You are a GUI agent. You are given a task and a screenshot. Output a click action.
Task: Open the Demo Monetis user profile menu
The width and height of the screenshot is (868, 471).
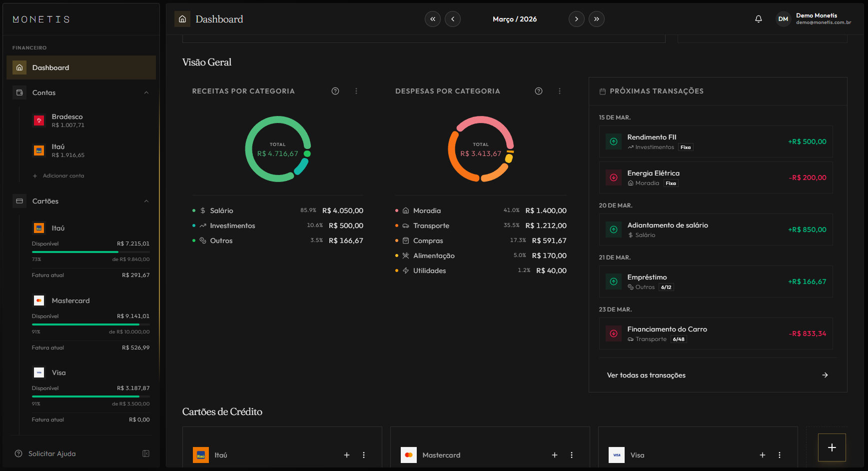coord(814,19)
